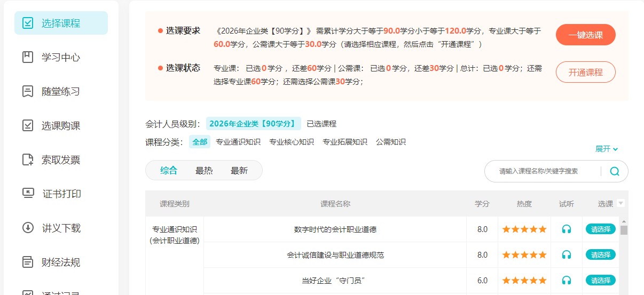Click the 课程名称 column header
Screen dimensions: 644x295
335,204
